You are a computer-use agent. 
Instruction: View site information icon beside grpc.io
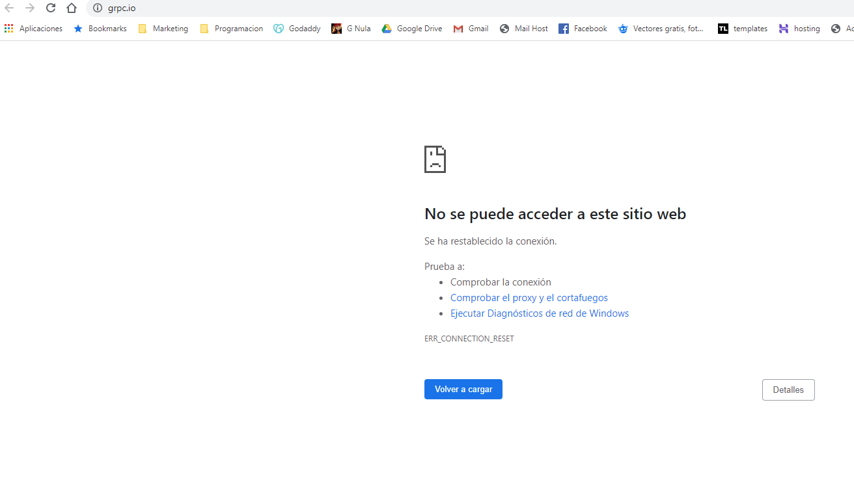[x=98, y=8]
